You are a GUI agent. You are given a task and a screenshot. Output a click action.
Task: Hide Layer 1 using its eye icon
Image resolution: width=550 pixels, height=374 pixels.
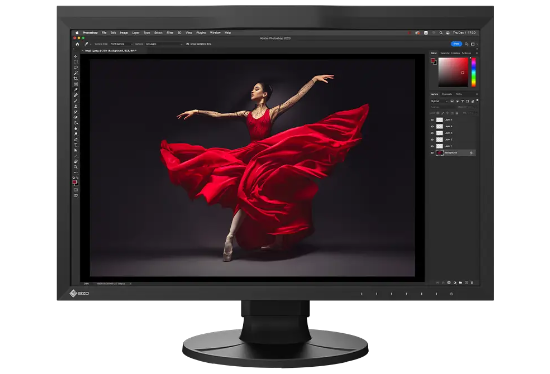(432, 146)
